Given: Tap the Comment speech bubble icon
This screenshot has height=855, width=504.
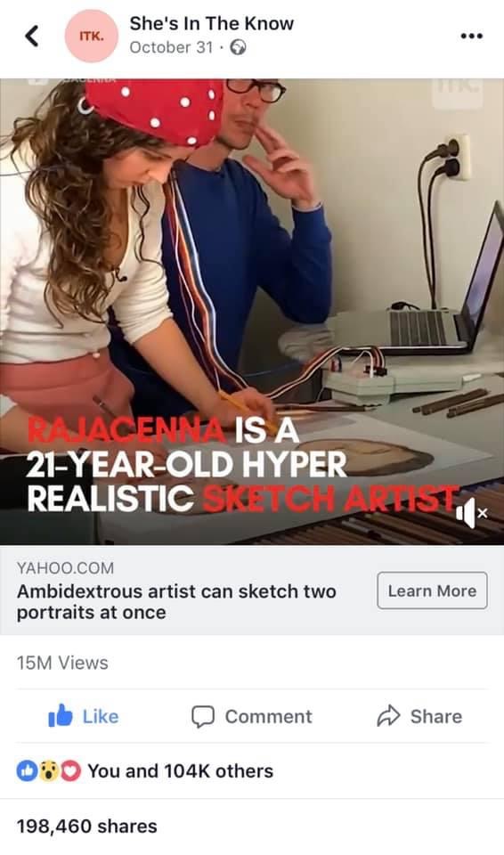Looking at the screenshot, I should (x=202, y=716).
